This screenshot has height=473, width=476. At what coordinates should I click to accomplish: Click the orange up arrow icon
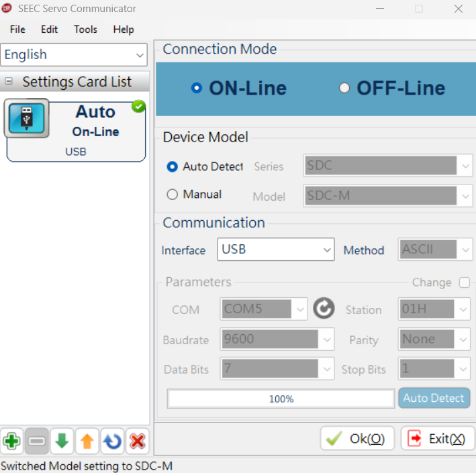(87, 441)
